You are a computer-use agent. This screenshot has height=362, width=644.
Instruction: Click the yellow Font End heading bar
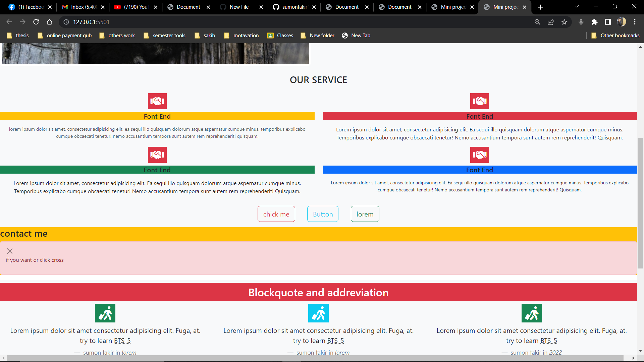[x=157, y=116]
